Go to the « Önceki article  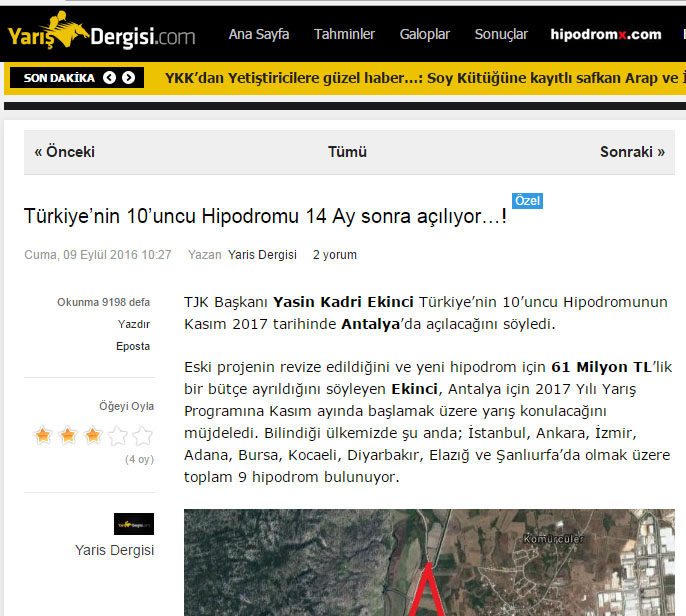65,152
